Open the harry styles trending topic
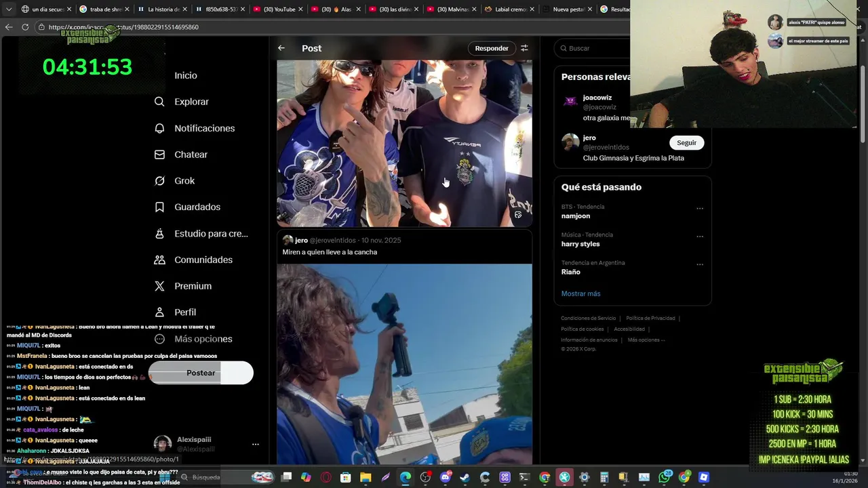868x488 pixels. [580, 244]
